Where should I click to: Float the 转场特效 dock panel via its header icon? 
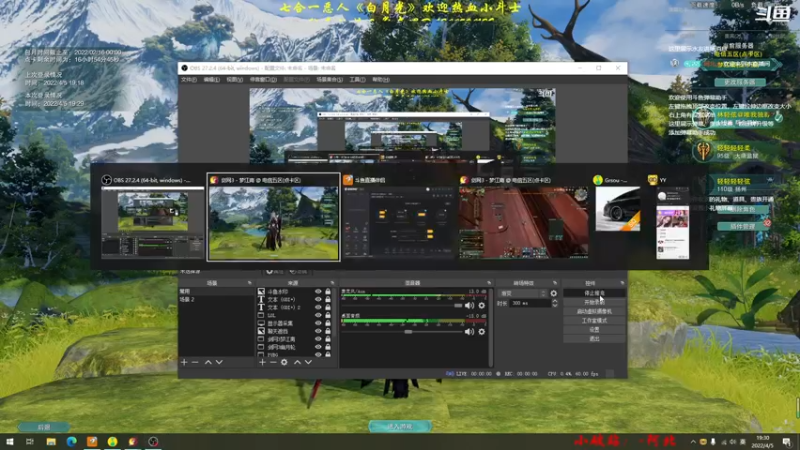click(555, 283)
